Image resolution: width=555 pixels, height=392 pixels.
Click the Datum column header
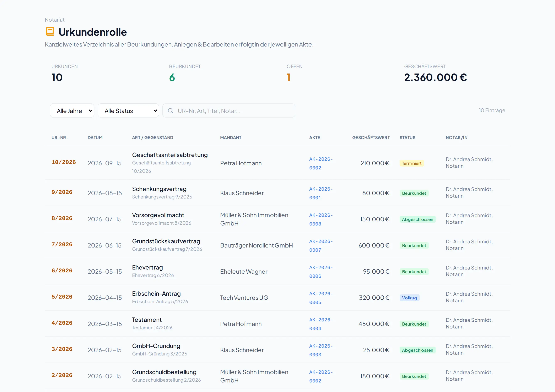[95, 137]
